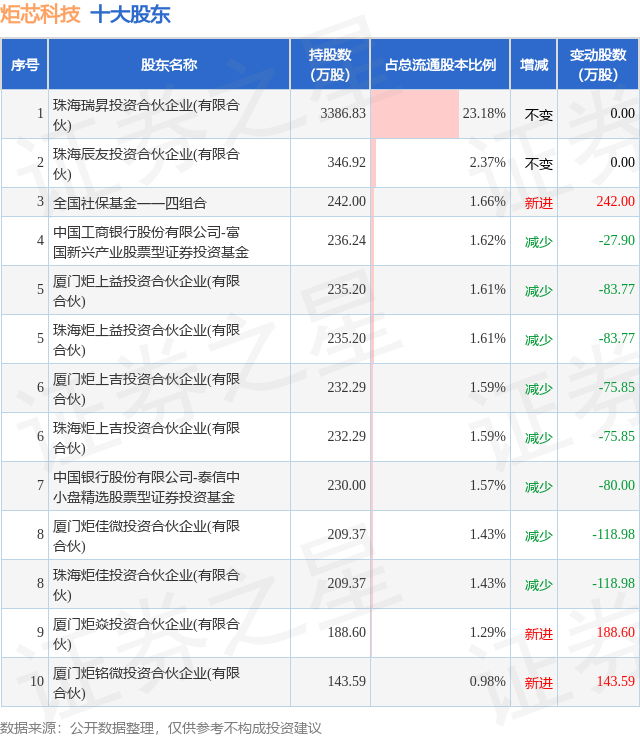Click the 炬芯科技 title text
The height and width of the screenshot is (737, 640).
pos(40,14)
